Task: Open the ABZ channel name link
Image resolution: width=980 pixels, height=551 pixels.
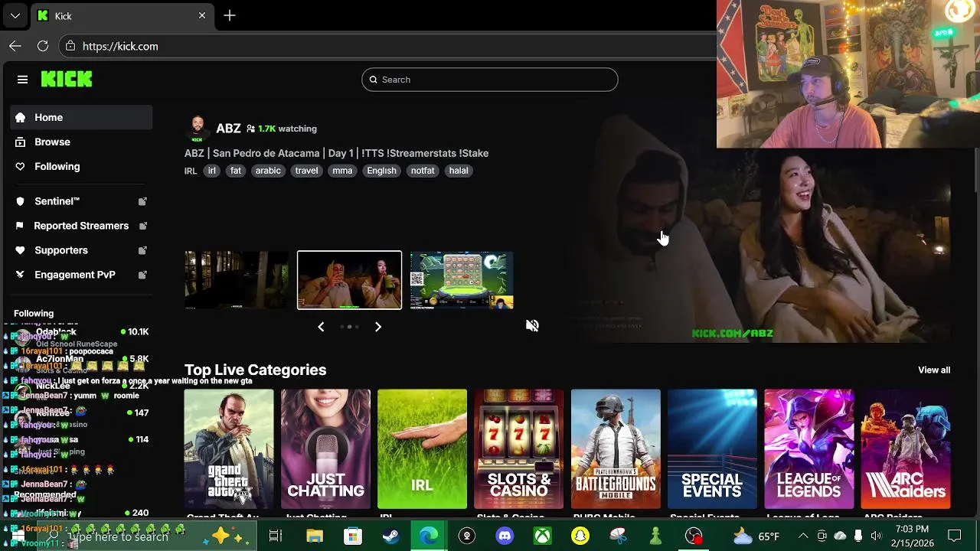Action: pyautogui.click(x=228, y=129)
